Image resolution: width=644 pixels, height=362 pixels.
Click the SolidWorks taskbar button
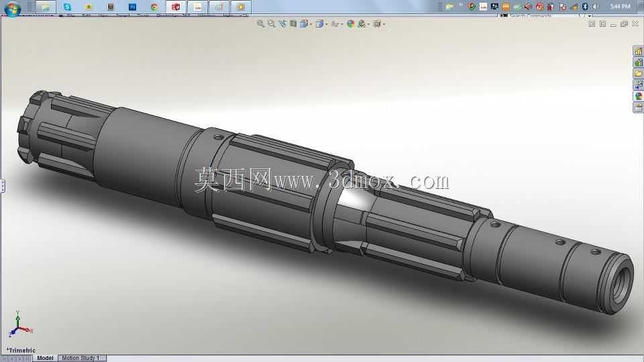click(x=176, y=7)
